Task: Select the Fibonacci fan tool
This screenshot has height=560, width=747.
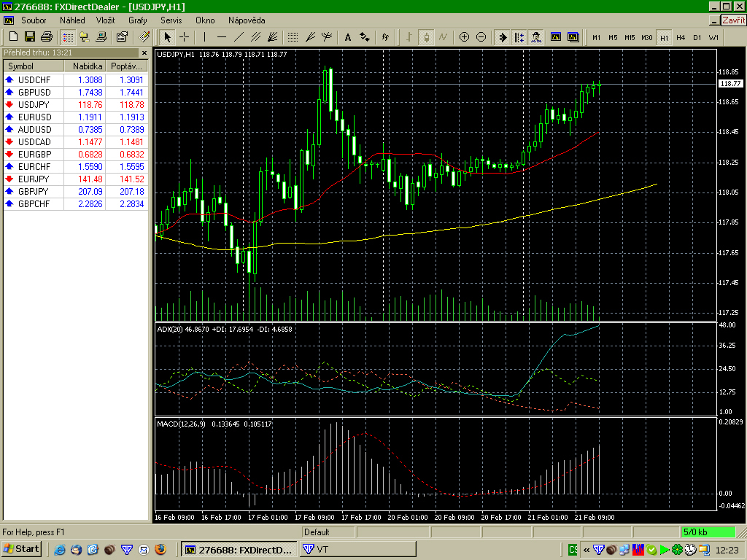Action: pos(310,36)
